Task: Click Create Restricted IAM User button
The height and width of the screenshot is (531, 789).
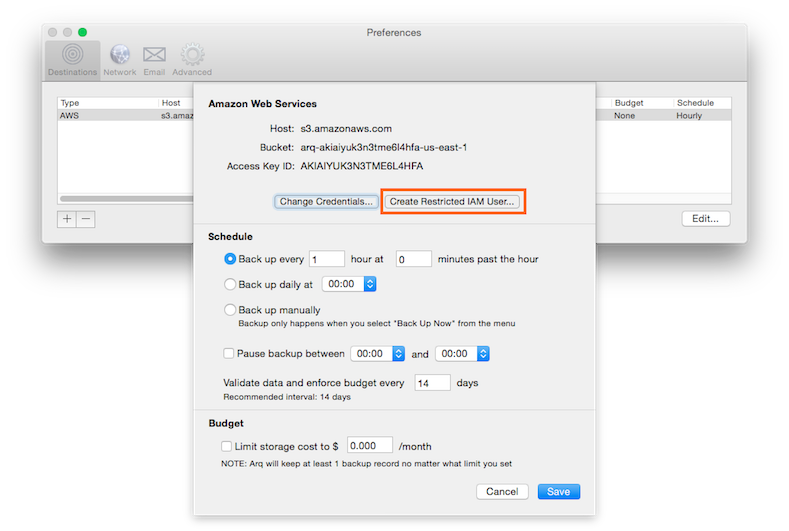Action: (453, 202)
